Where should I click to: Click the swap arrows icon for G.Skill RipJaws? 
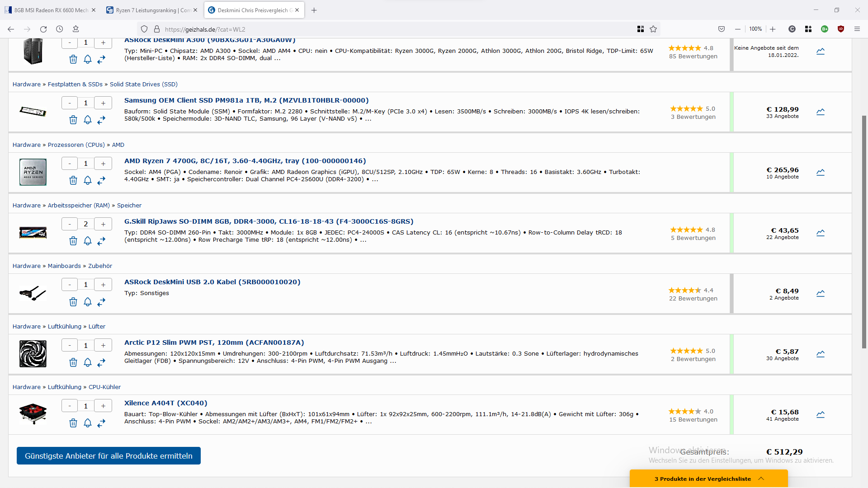pyautogui.click(x=101, y=241)
